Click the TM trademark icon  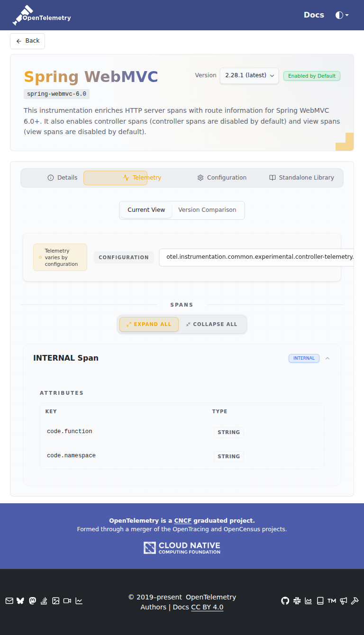coord(332,601)
